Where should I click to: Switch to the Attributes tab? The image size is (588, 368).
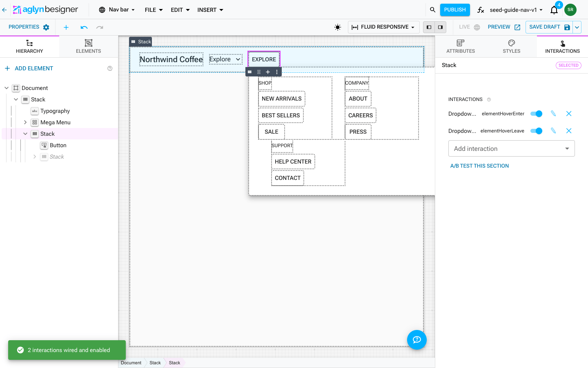click(461, 47)
